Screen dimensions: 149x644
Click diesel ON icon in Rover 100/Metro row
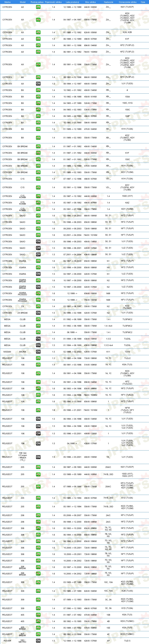tap(38, 641)
